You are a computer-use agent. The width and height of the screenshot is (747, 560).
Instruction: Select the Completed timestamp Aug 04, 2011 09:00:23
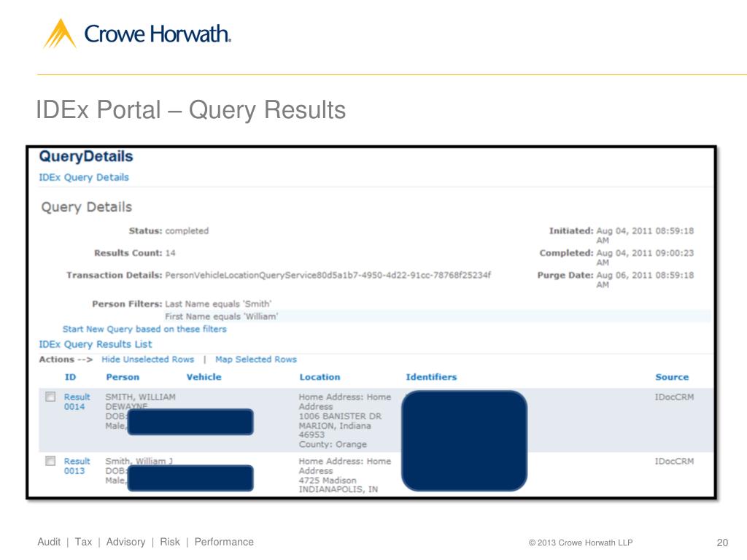645,257
